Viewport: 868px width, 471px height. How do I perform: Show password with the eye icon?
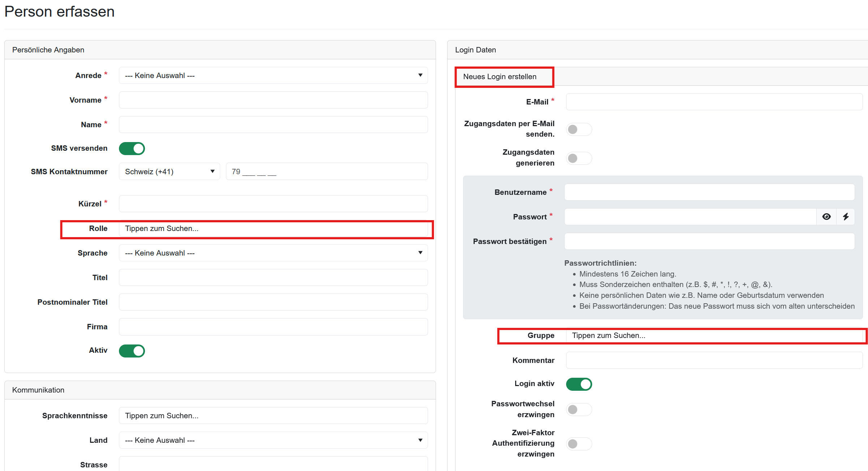pyautogui.click(x=826, y=217)
